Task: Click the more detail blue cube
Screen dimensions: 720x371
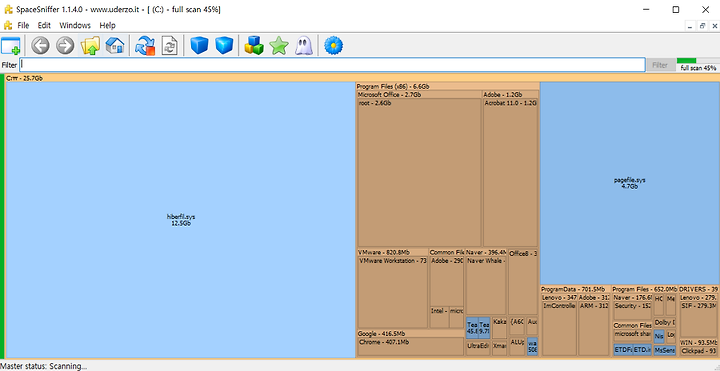Action: coord(224,46)
